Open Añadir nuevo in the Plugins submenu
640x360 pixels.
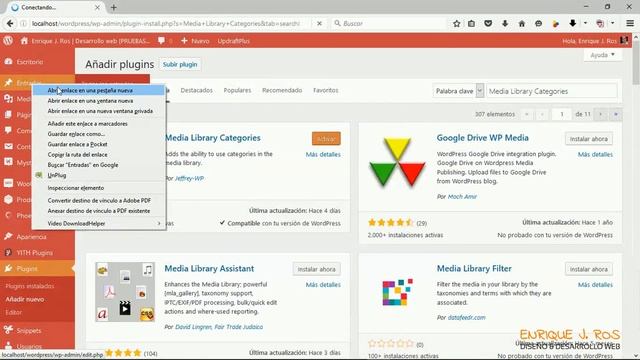pyautogui.click(x=24, y=299)
